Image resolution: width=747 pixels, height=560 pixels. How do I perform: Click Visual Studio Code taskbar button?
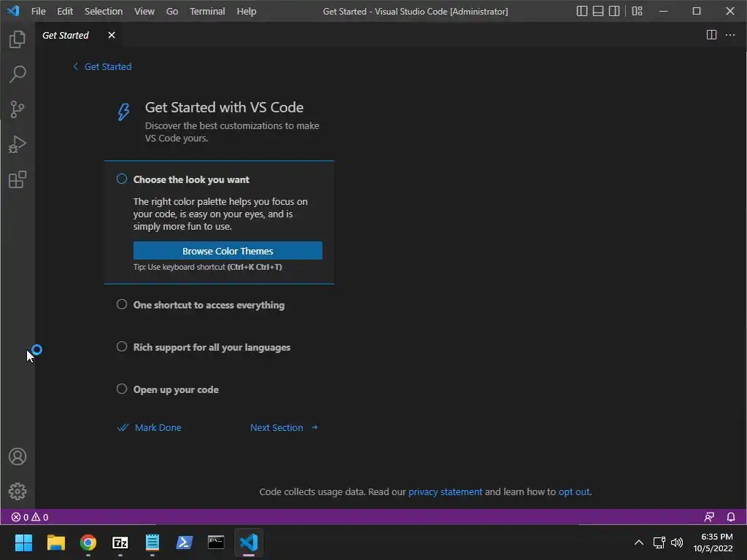tap(249, 542)
